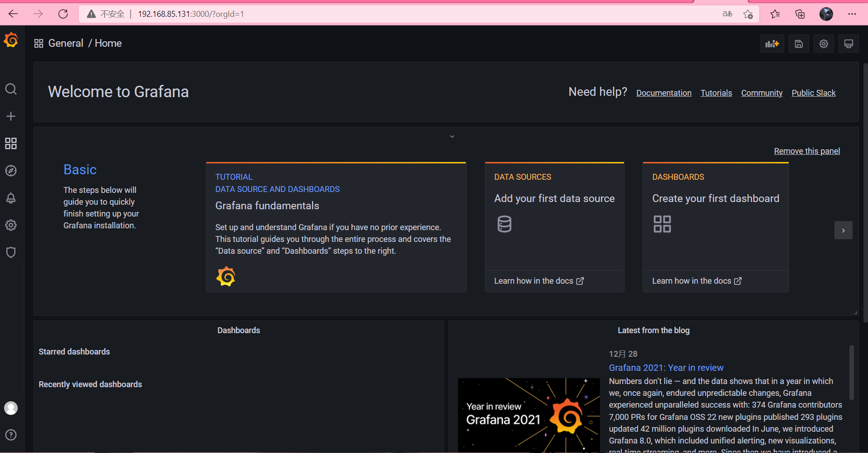Click the Basic heading text
The width and height of the screenshot is (868, 453).
(x=80, y=169)
